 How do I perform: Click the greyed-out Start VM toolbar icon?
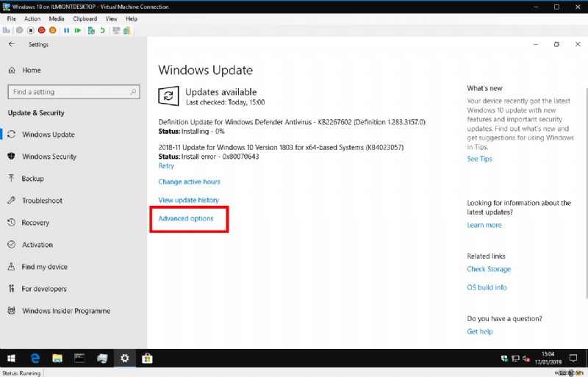[x=20, y=30]
